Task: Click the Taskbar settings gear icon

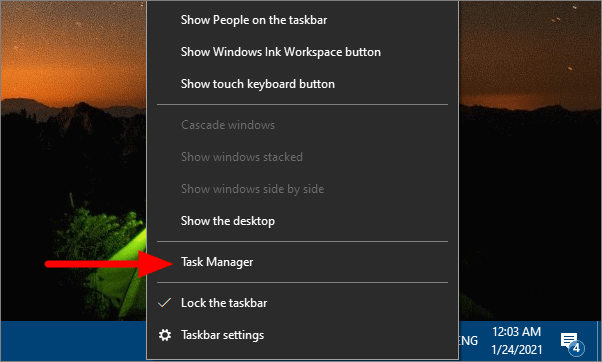Action: coord(165,335)
